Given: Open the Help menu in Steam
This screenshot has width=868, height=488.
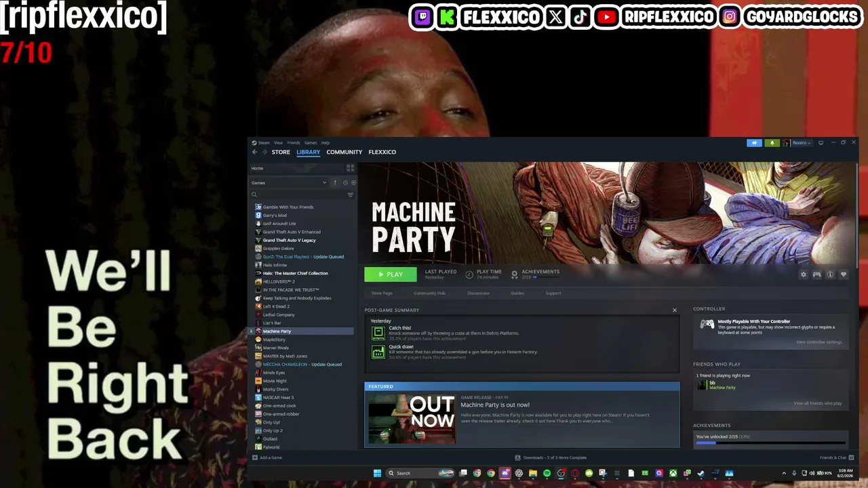Looking at the screenshot, I should point(325,143).
